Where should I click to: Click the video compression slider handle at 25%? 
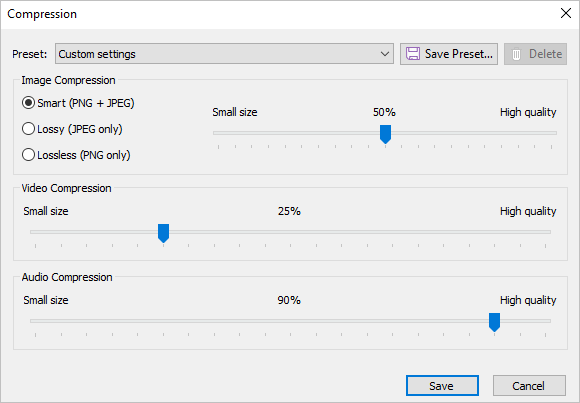163,233
